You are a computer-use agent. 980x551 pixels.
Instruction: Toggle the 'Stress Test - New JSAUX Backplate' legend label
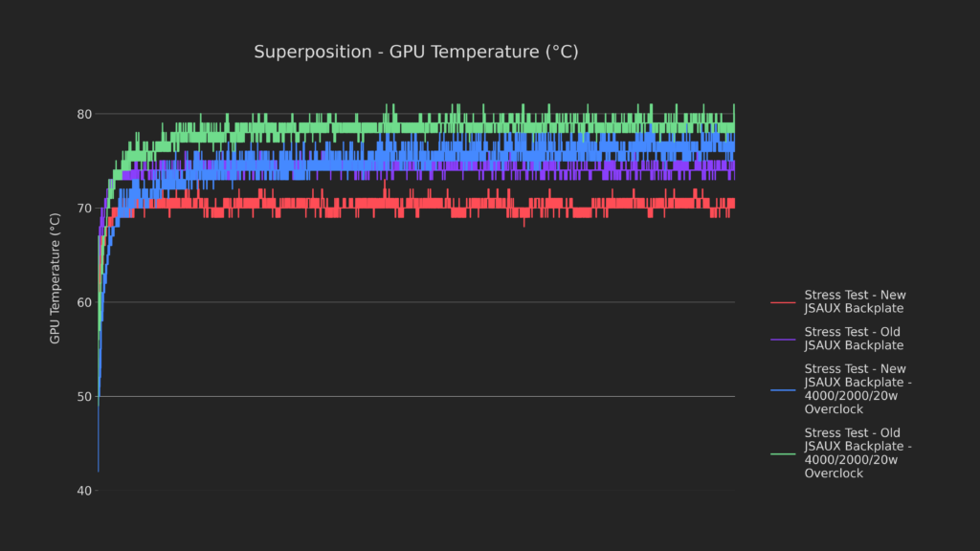point(855,301)
